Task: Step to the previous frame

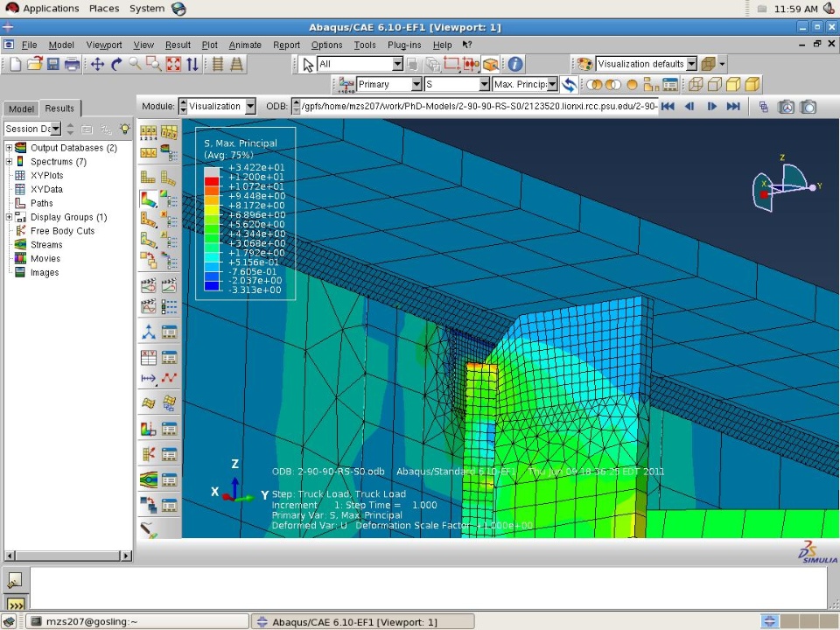Action: point(689,107)
